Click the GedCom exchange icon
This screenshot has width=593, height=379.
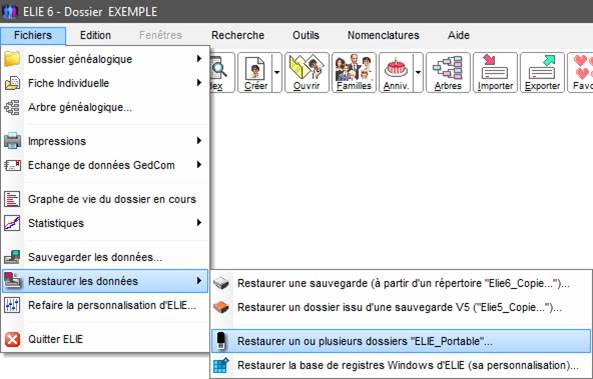(12, 165)
